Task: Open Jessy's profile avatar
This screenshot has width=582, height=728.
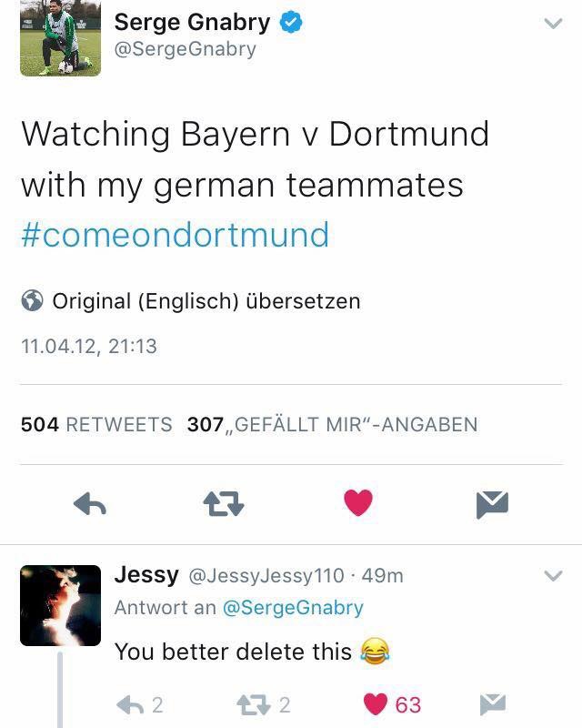Action: (60, 605)
